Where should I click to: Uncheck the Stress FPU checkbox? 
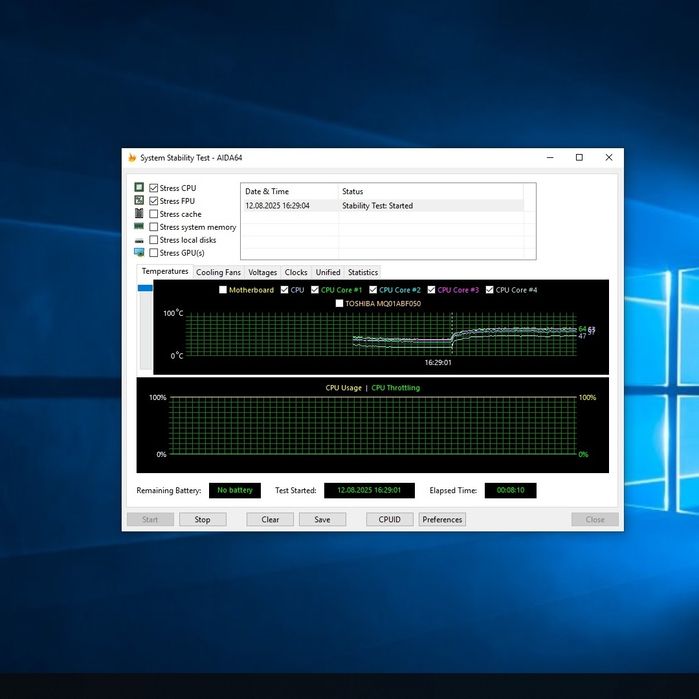point(153,201)
